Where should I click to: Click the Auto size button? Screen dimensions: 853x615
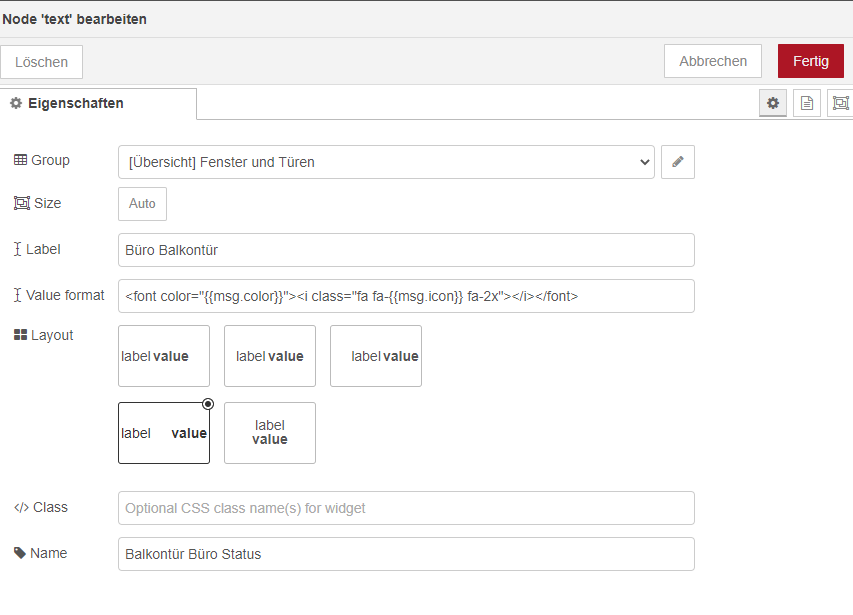(143, 204)
